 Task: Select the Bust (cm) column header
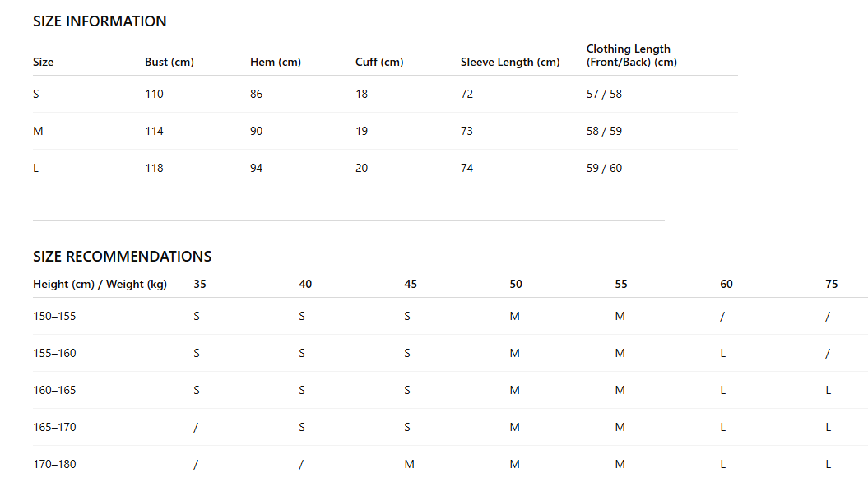click(x=169, y=62)
